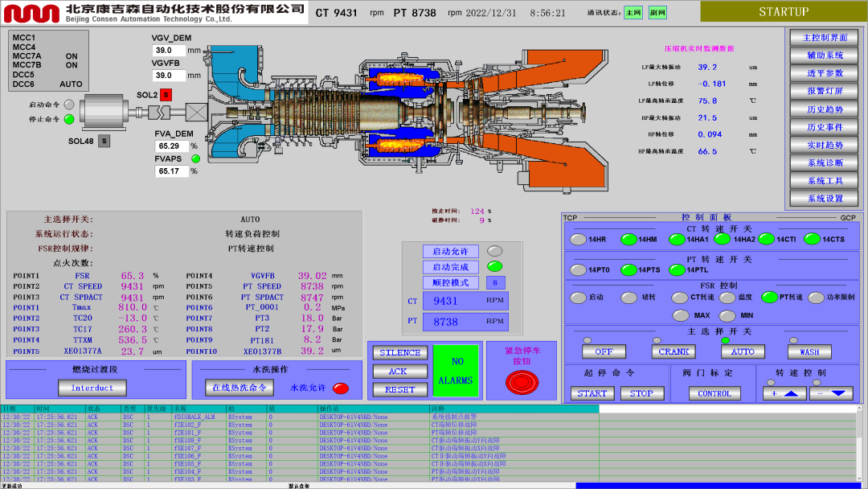Open the 辅助系统 auxiliary system page
Screen dimensions: 868x489
pos(825,55)
